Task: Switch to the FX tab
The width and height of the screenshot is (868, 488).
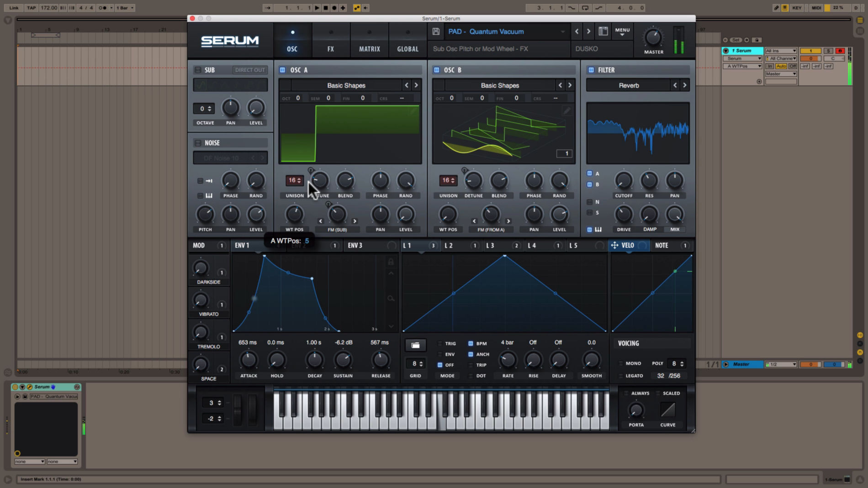Action: 331,42
